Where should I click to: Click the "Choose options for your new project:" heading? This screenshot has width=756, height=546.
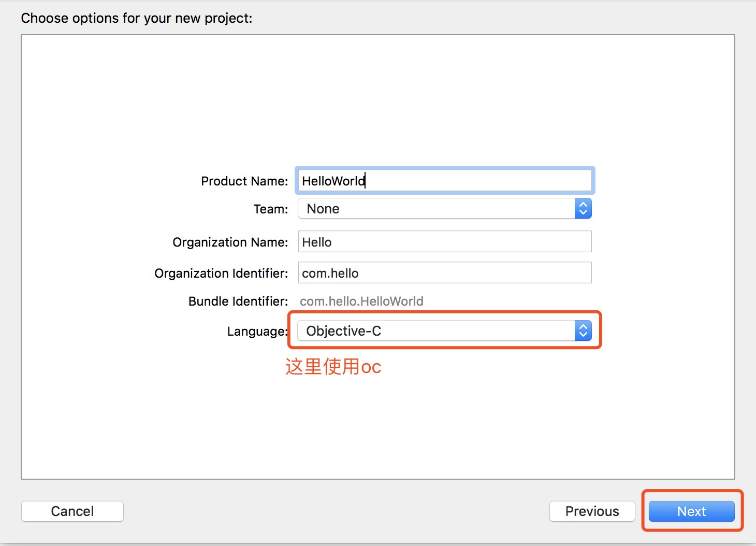tap(137, 19)
